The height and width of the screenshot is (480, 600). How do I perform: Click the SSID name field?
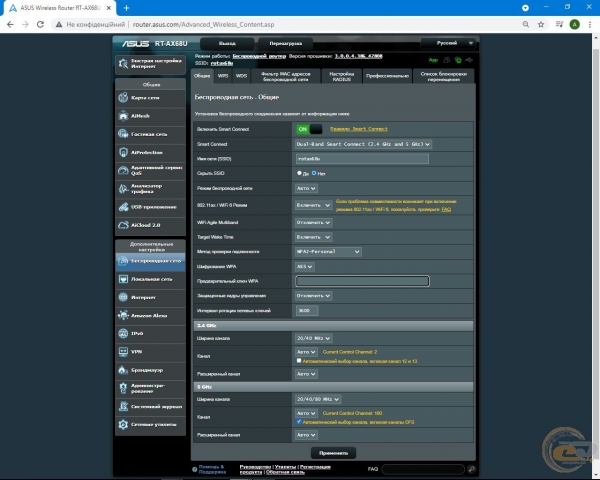362,158
